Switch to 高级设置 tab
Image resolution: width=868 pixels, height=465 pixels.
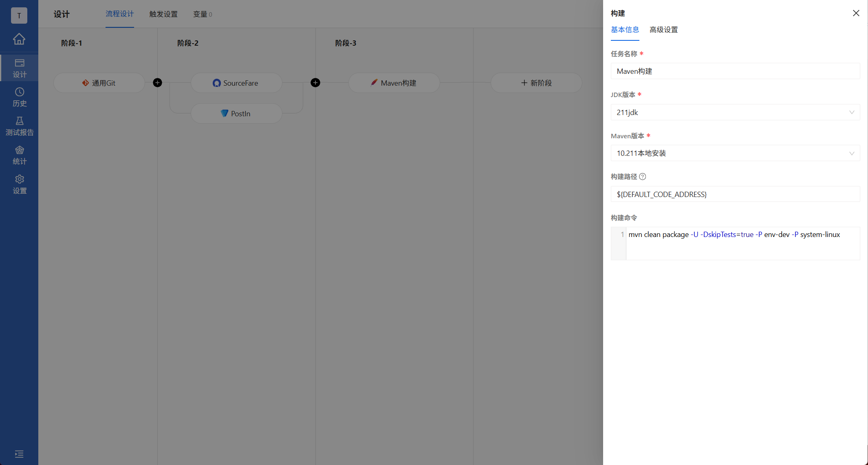(663, 30)
